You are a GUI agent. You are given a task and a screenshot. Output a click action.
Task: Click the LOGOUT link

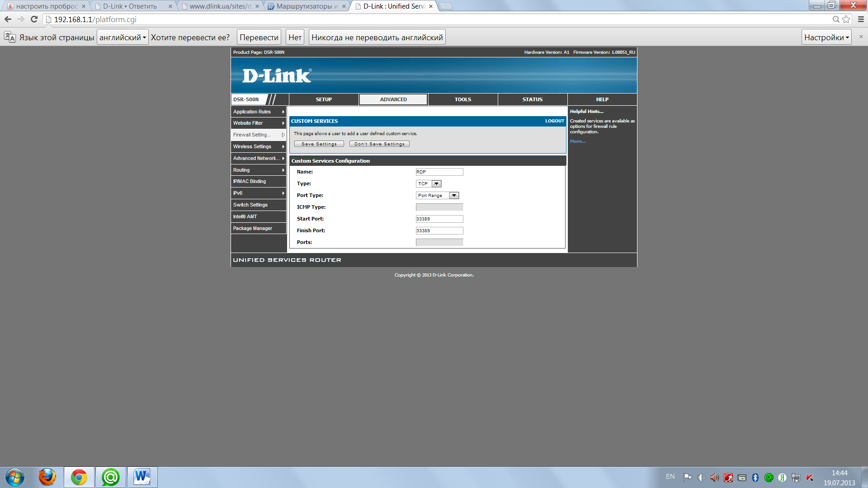(x=554, y=121)
